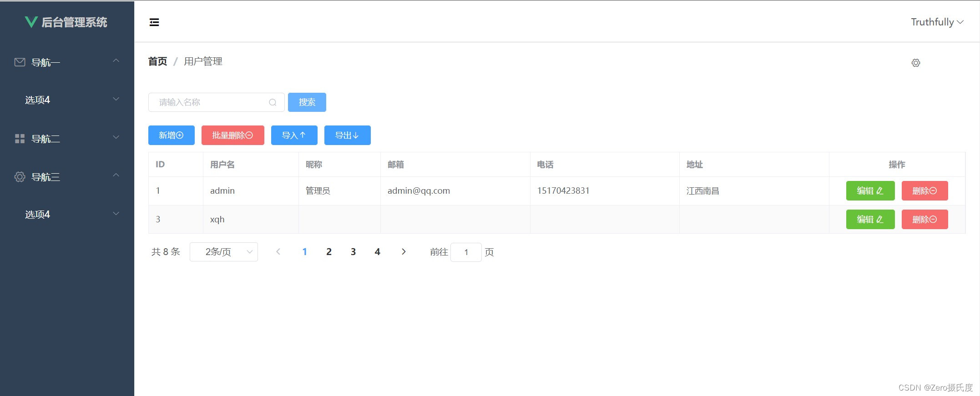Click the 操作 column header

coord(897,165)
